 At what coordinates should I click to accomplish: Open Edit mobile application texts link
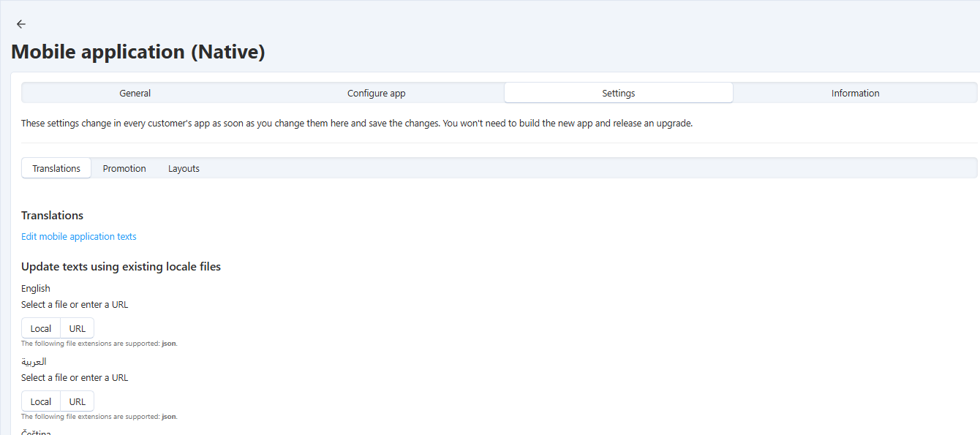tap(79, 236)
